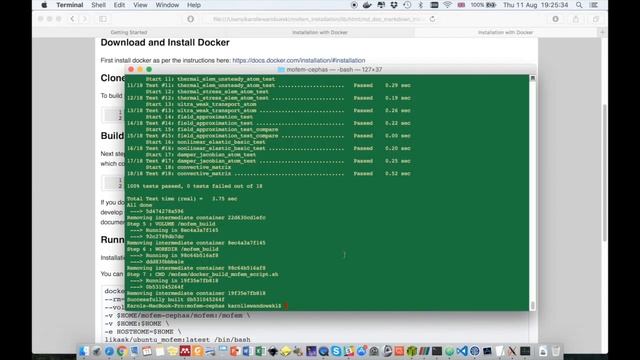The image size is (640, 360).
Task: Click the Bluetooth menu bar icon
Action: coord(420,5)
